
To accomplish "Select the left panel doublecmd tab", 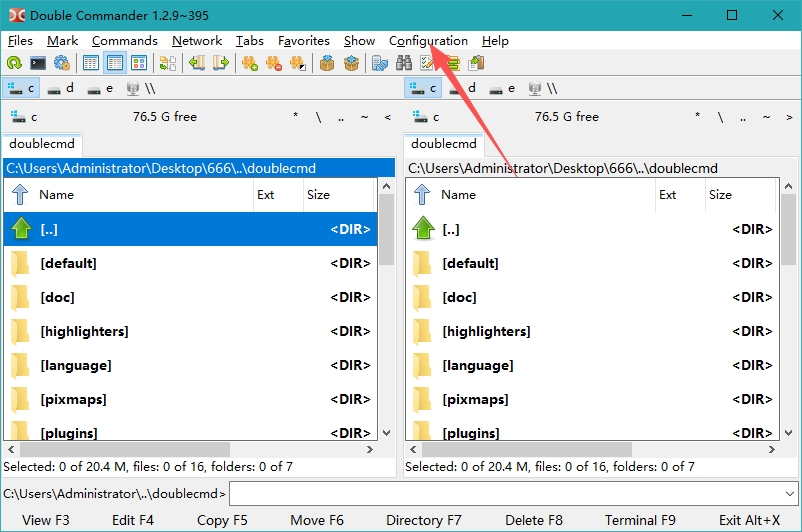I will (x=42, y=144).
